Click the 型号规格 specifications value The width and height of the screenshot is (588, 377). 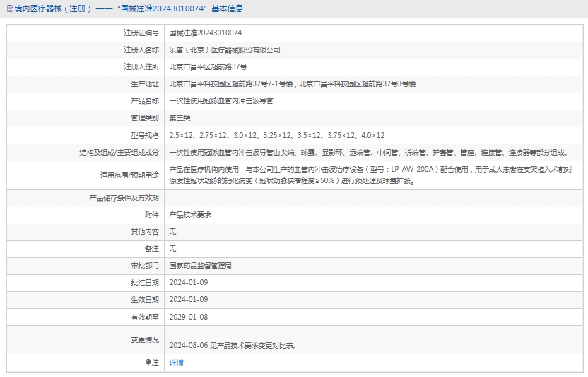[x=276, y=135]
